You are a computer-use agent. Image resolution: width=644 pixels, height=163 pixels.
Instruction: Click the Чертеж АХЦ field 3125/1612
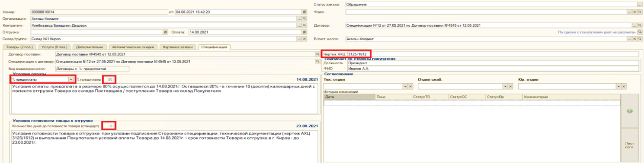(493, 54)
